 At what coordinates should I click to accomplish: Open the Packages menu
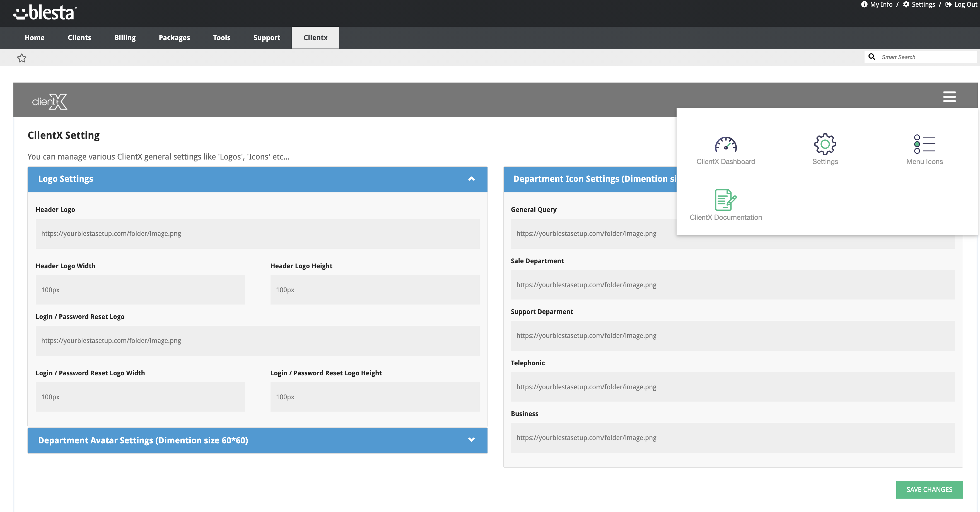pos(174,37)
